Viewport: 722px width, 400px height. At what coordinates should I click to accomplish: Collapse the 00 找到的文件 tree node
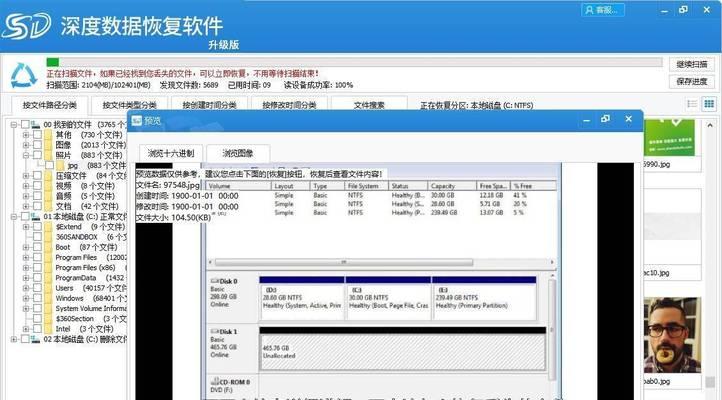coord(14,125)
